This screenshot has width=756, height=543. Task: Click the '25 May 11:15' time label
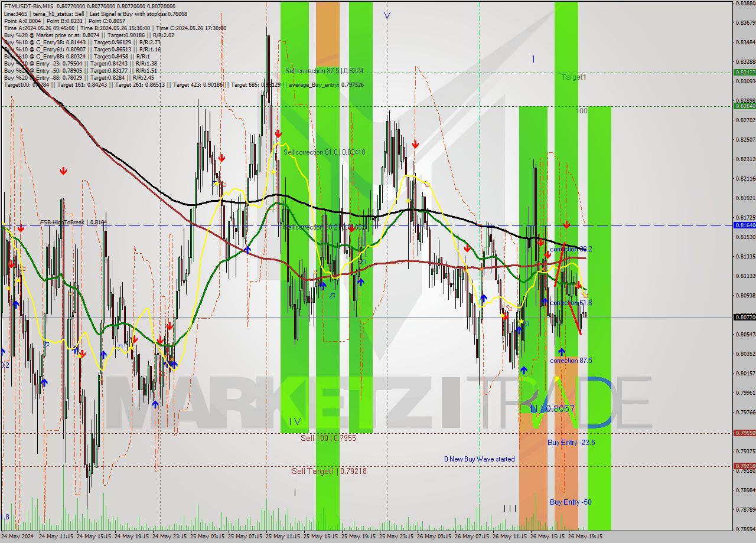click(x=282, y=537)
